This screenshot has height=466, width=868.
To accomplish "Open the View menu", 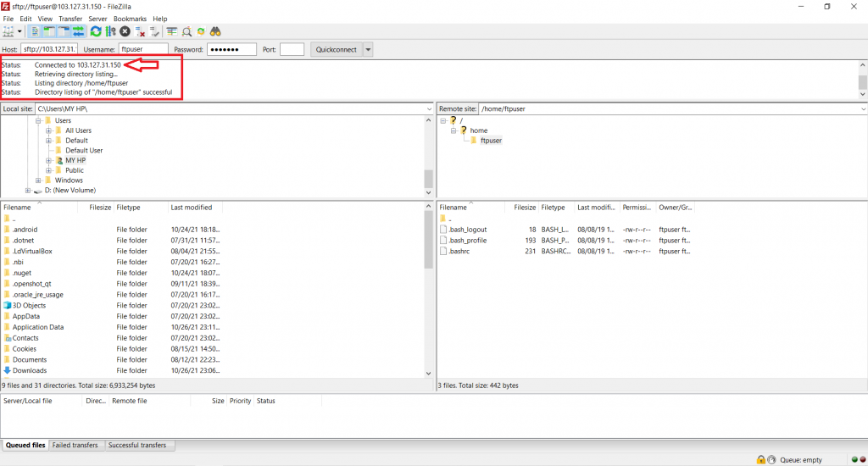I will click(45, 19).
